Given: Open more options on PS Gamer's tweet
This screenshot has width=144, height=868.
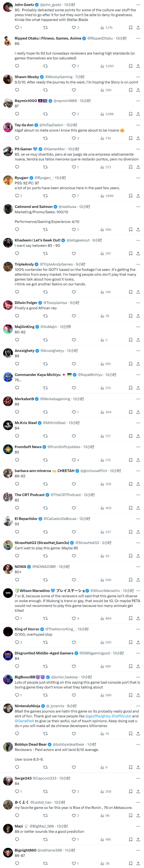Looking at the screenshot, I should click(x=138, y=149).
